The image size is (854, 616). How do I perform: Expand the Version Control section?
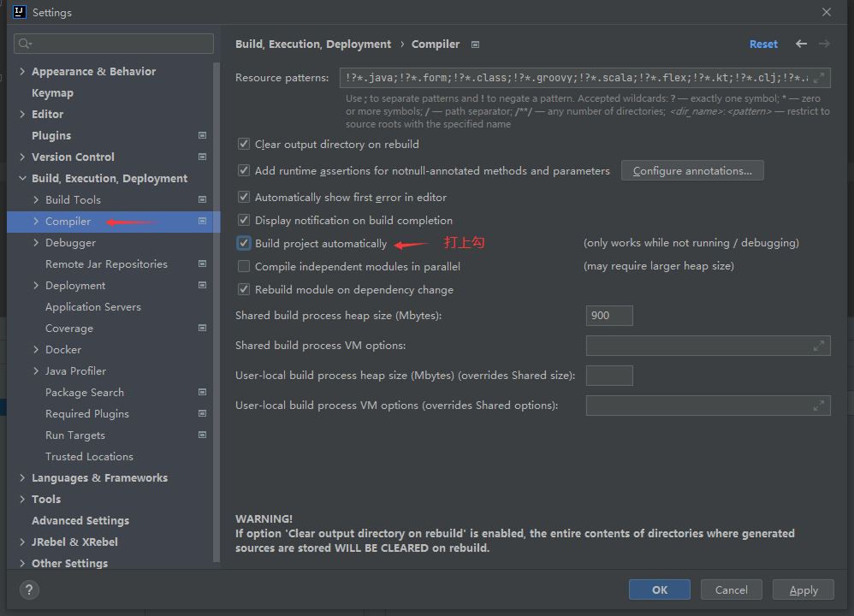click(x=22, y=157)
